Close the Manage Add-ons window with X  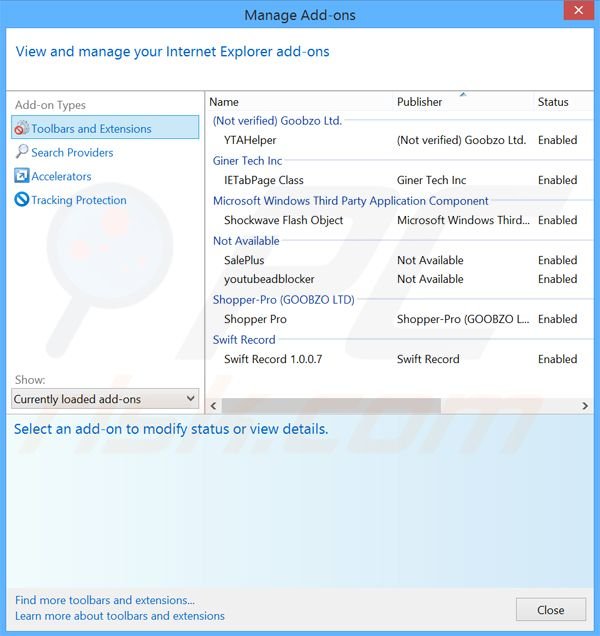point(578,10)
